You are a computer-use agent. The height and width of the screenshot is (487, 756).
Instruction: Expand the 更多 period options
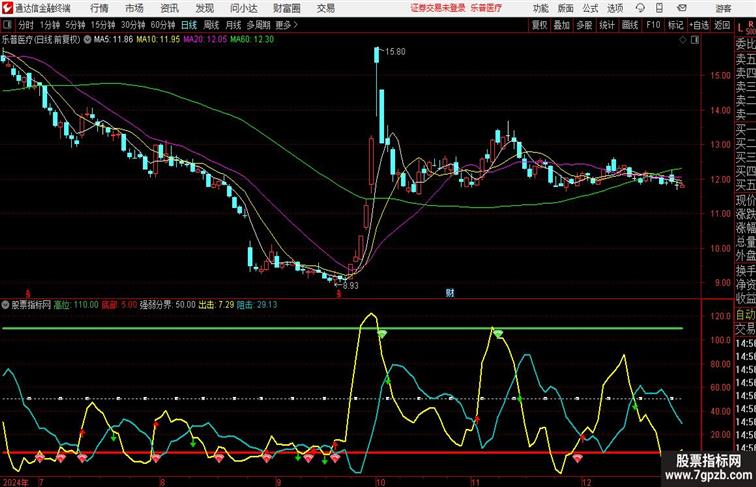[x=286, y=25]
